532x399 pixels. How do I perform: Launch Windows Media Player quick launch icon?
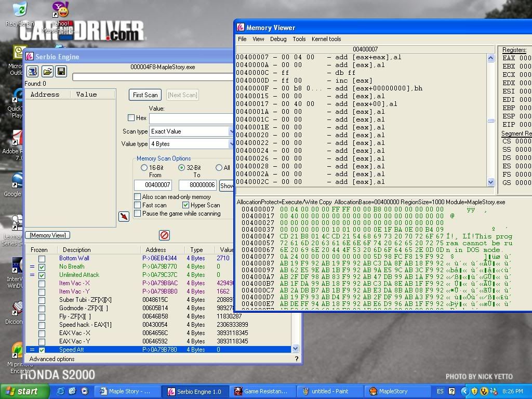[x=85, y=391]
